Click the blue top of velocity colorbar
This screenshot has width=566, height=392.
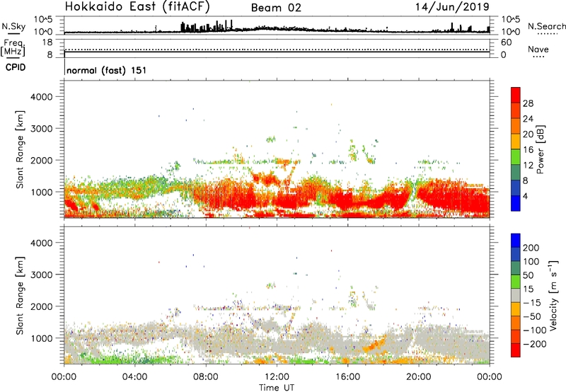click(x=516, y=241)
